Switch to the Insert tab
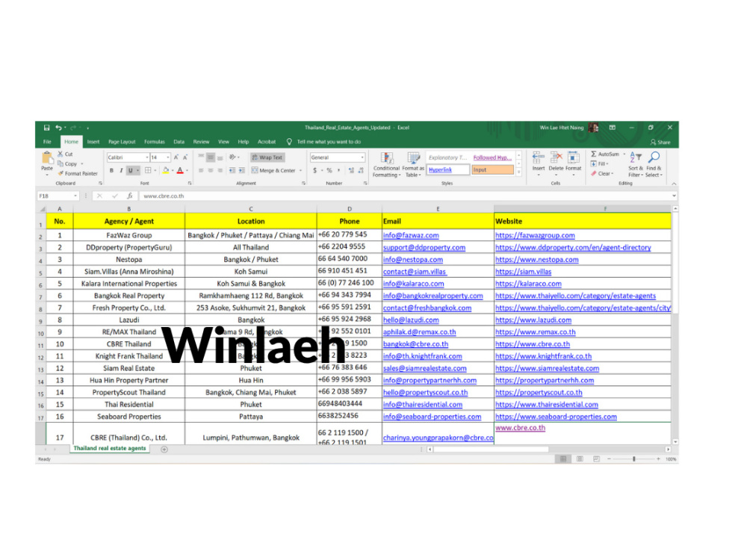747x560 pixels. (x=93, y=142)
